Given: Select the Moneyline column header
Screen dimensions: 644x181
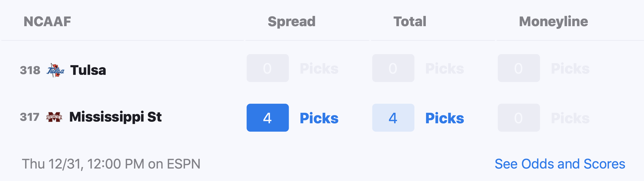Looking at the screenshot, I should [553, 22].
